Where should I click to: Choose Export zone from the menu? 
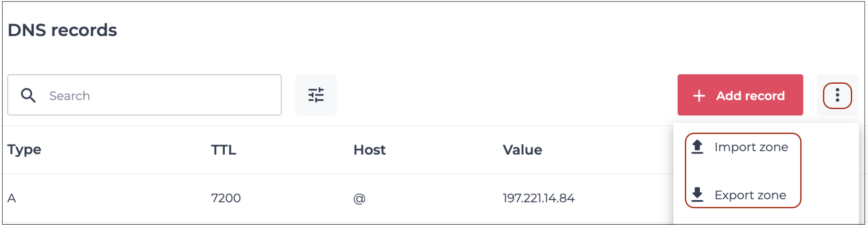click(750, 195)
